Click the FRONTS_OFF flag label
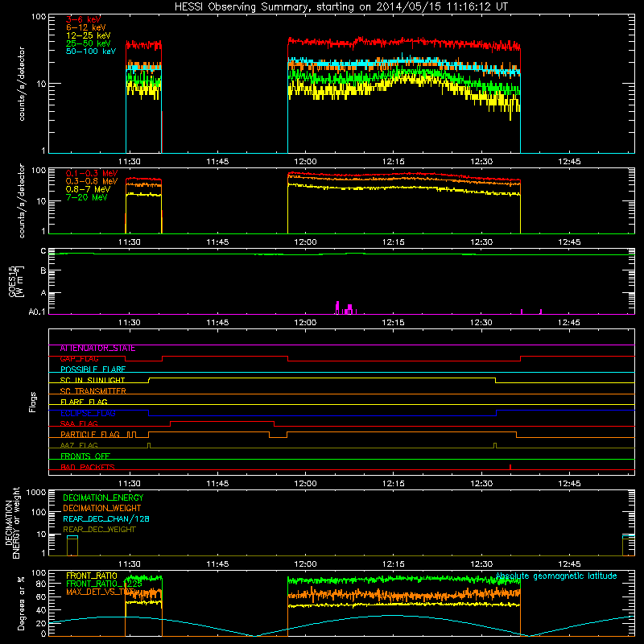Screen dimensions: 644x644 click(85, 456)
